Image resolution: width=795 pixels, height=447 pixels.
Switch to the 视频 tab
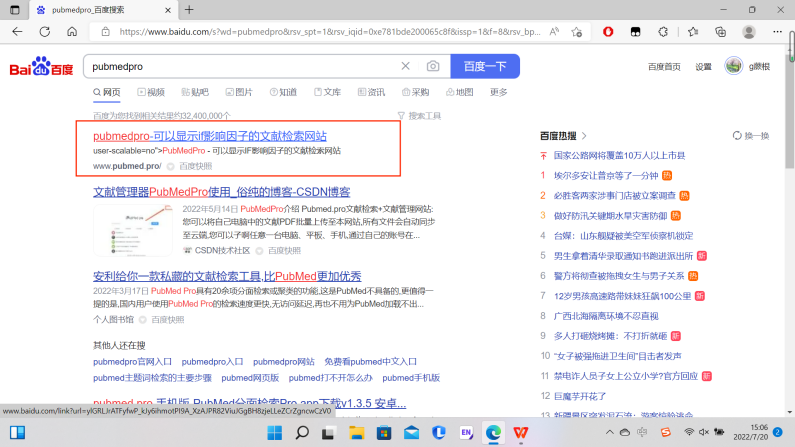pos(151,92)
